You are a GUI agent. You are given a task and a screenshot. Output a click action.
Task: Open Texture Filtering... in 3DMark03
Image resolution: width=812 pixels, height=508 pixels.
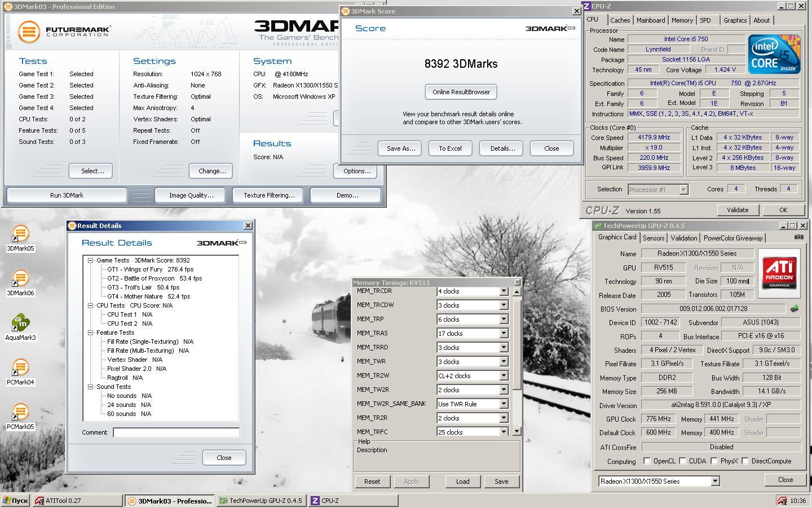click(x=268, y=195)
